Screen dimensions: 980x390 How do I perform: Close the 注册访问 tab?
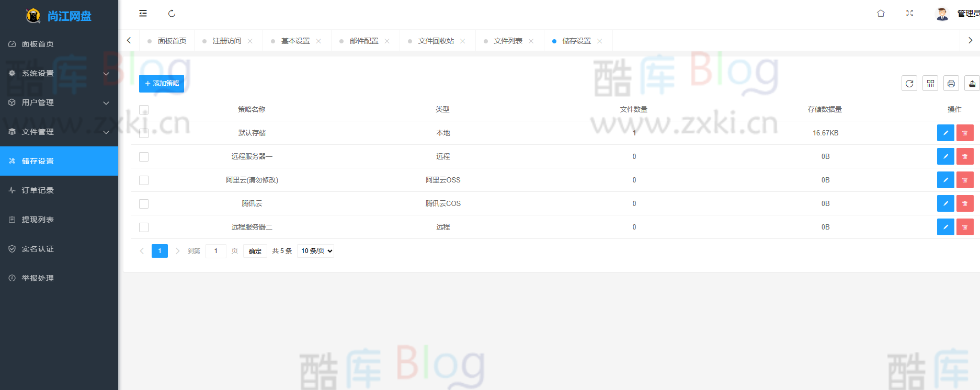[250, 41]
